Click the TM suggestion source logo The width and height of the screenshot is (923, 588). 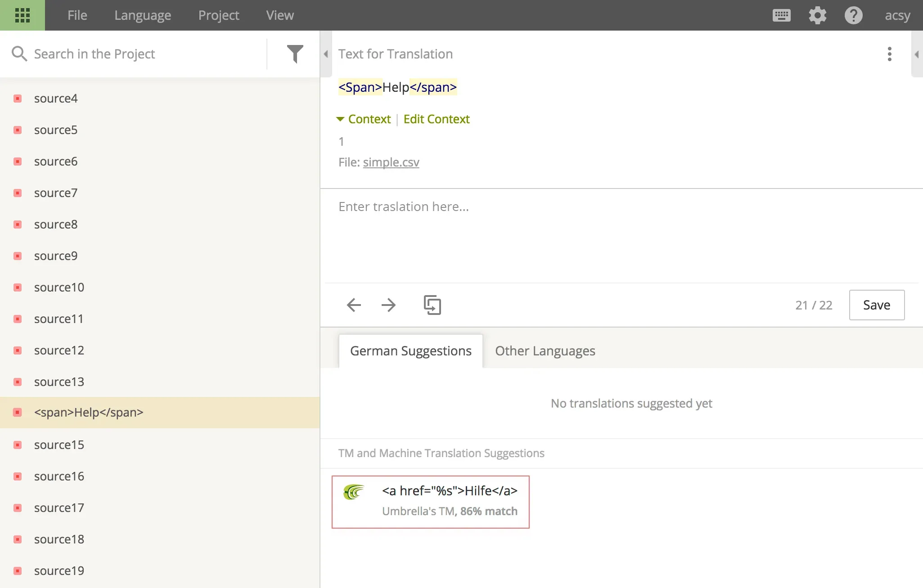click(354, 492)
